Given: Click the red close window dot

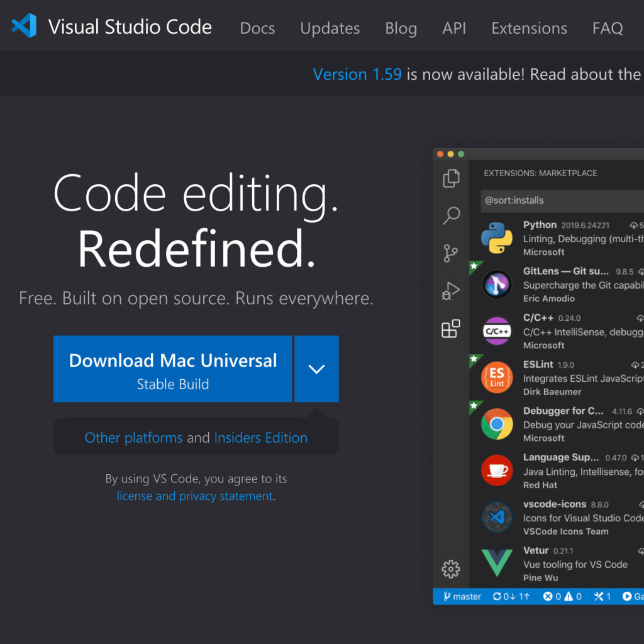Looking at the screenshot, I should pos(440,154).
